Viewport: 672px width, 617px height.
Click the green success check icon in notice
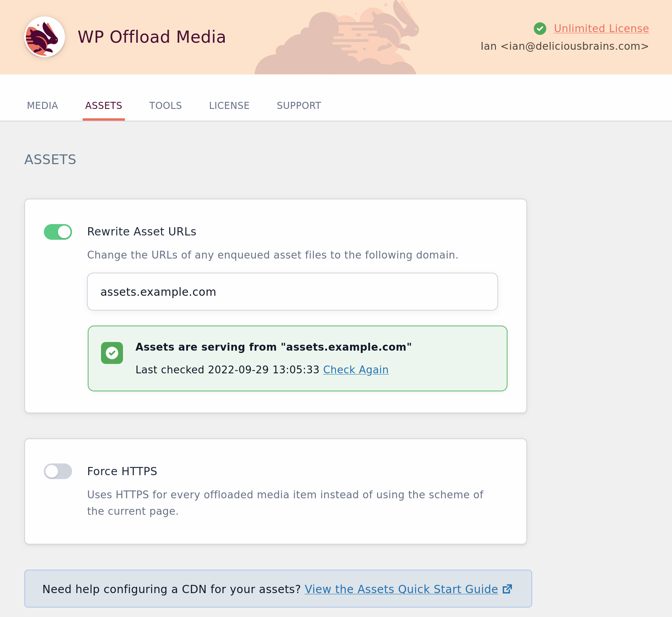coord(112,353)
